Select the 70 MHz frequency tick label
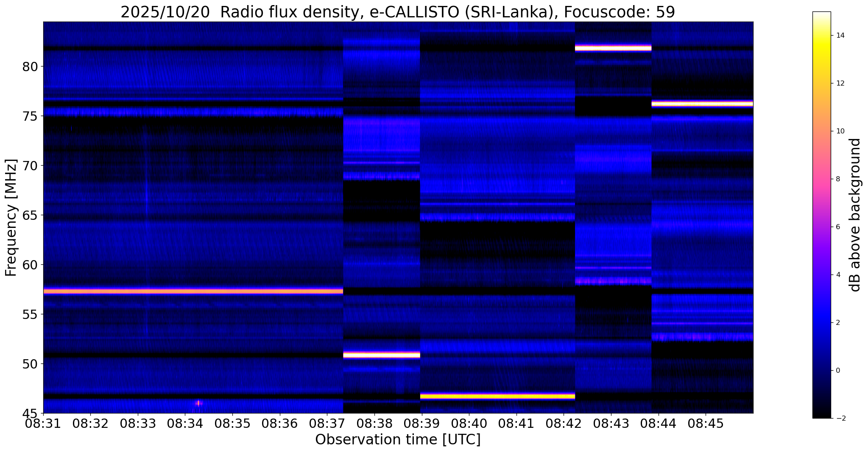This screenshot has width=868, height=452. (x=31, y=165)
